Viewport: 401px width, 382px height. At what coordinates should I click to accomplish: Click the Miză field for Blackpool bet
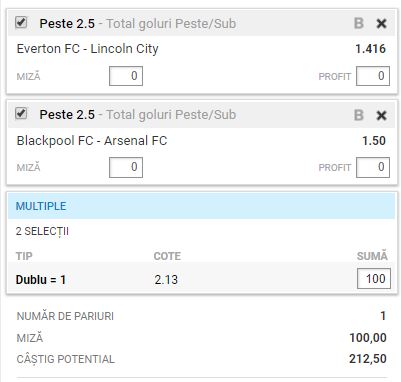[126, 167]
